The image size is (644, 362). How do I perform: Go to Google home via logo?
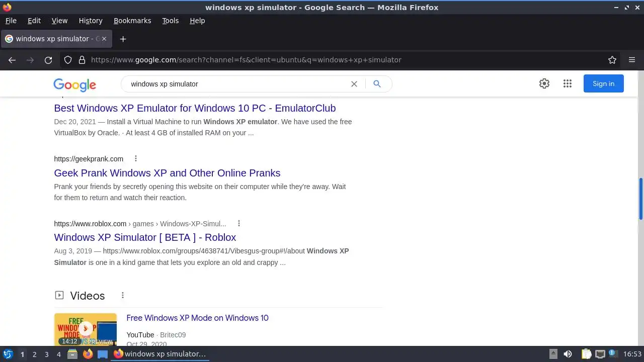[74, 84]
